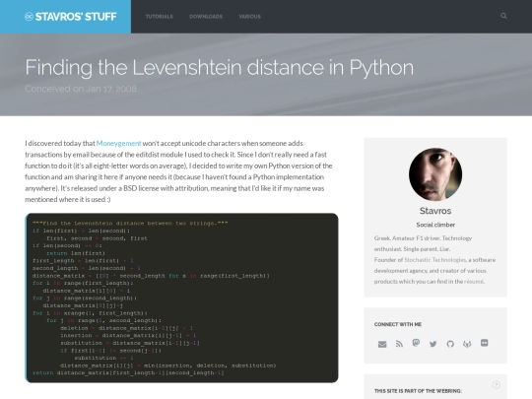Click the code line 'return len(first)'

pos(76,253)
